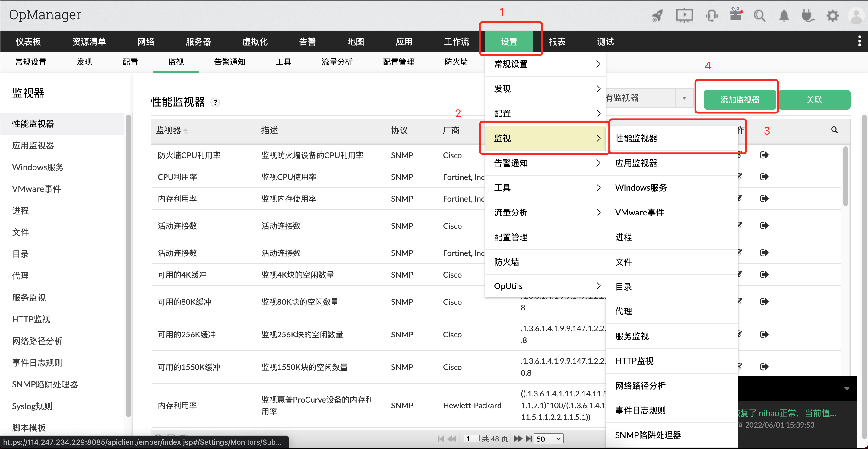The width and height of the screenshot is (868, 449).
Task: Open the 报表 main tab
Action: click(x=557, y=42)
